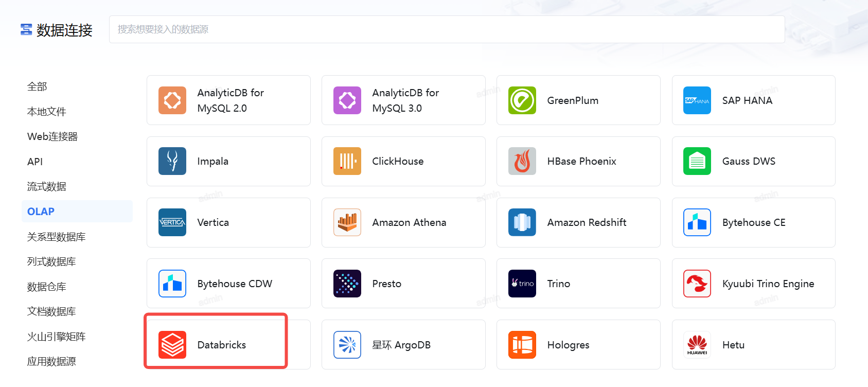The width and height of the screenshot is (868, 387).
Task: Click the AnalyticDB for MySQL 3.0 icon
Action: (x=347, y=100)
